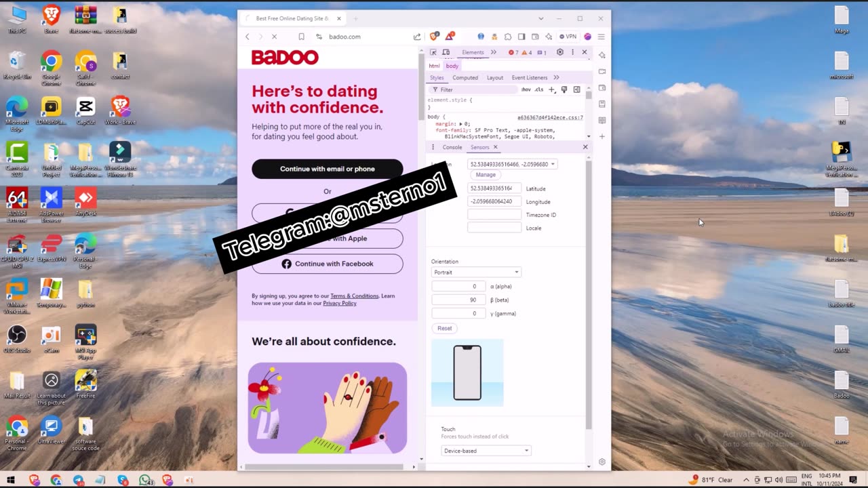Open the Layout tab

pos(495,77)
